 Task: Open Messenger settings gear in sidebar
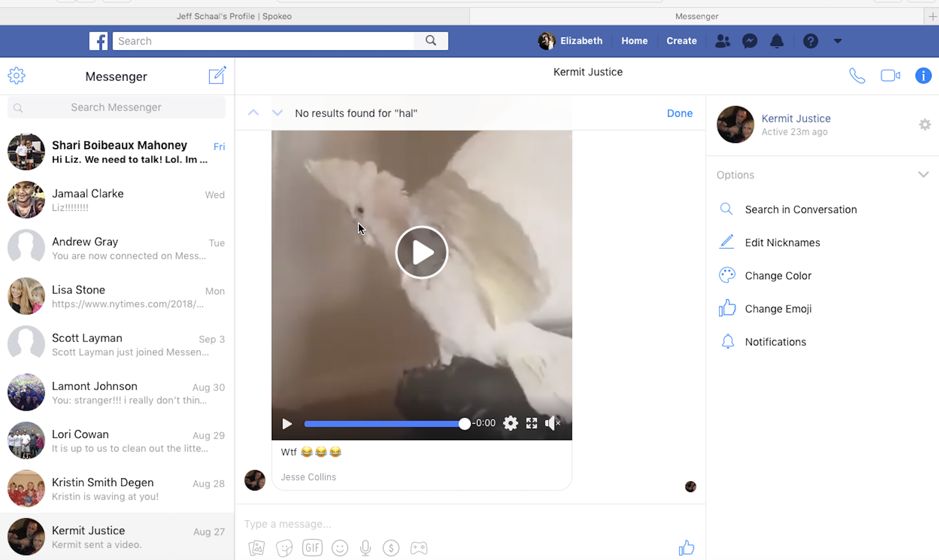click(16, 76)
